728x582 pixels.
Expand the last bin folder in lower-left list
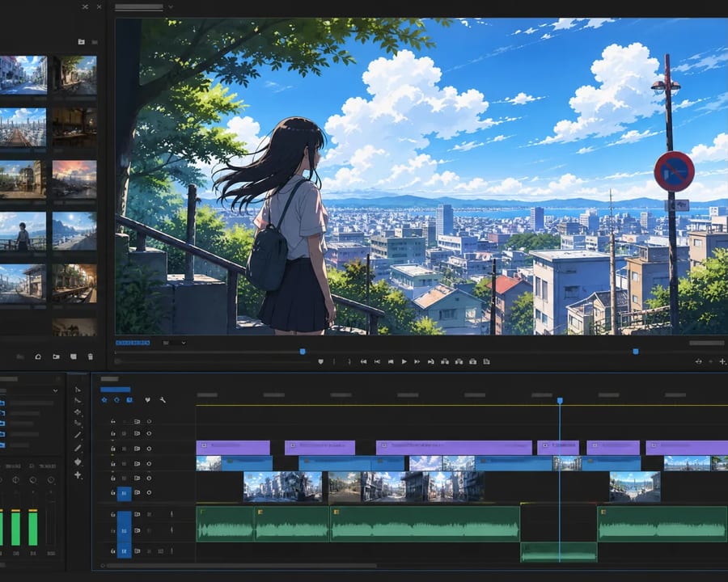[2, 445]
